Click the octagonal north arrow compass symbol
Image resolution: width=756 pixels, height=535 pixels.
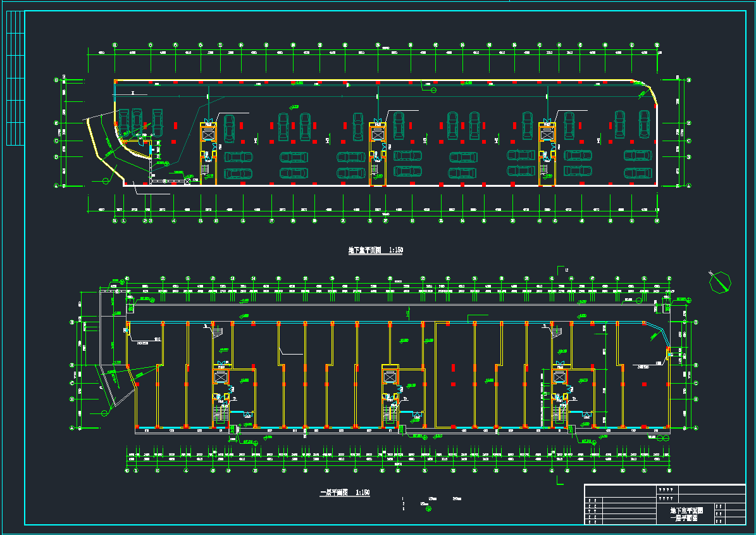click(719, 282)
